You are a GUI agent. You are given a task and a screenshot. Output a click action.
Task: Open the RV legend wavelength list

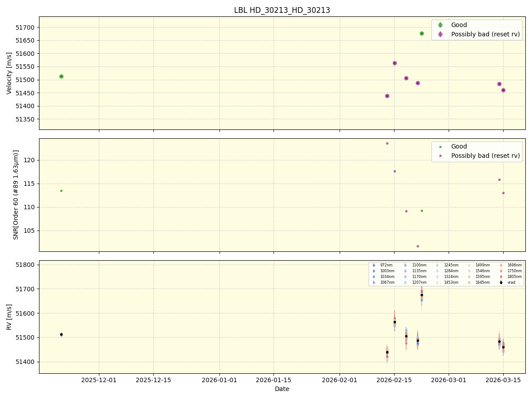446,274
